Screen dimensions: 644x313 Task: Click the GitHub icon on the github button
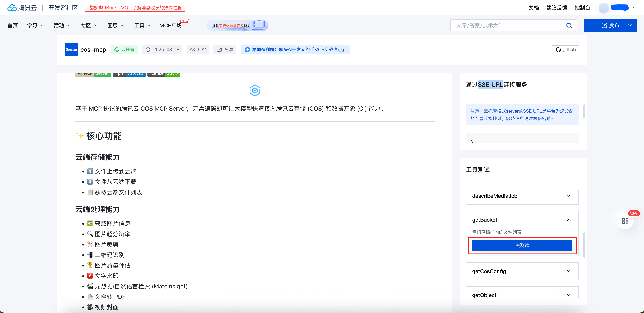coord(558,49)
